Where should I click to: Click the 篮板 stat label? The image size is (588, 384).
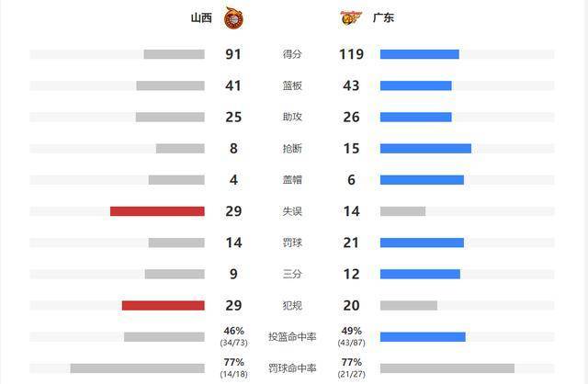292,85
